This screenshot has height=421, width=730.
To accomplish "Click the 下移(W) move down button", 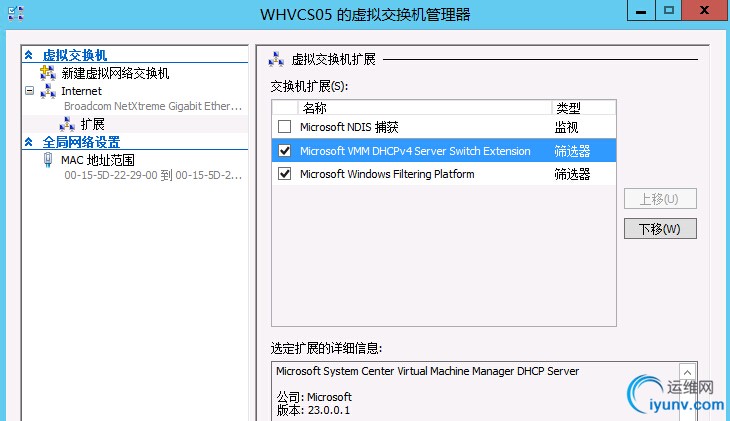I will pyautogui.click(x=660, y=229).
